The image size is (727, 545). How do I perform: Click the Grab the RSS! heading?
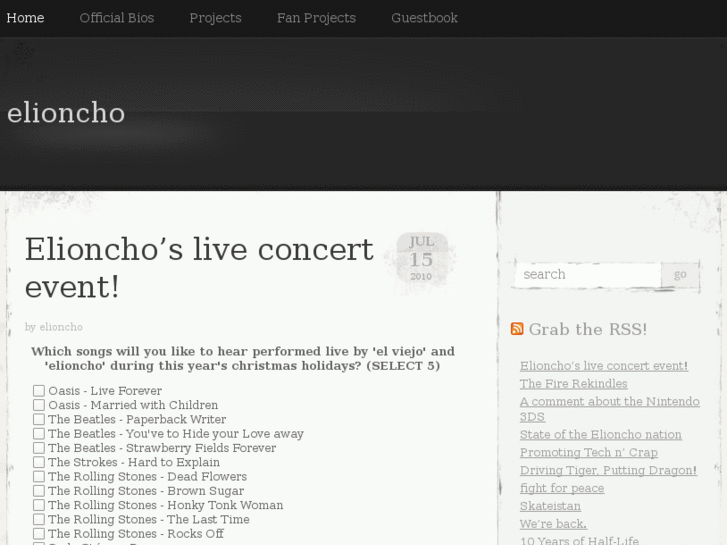coord(587,329)
